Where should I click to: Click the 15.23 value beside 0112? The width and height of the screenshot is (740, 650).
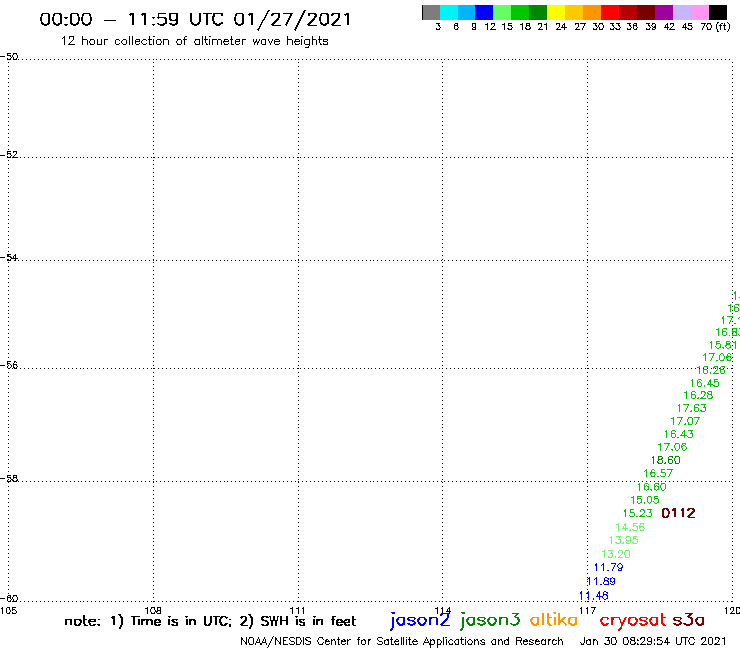638,513
